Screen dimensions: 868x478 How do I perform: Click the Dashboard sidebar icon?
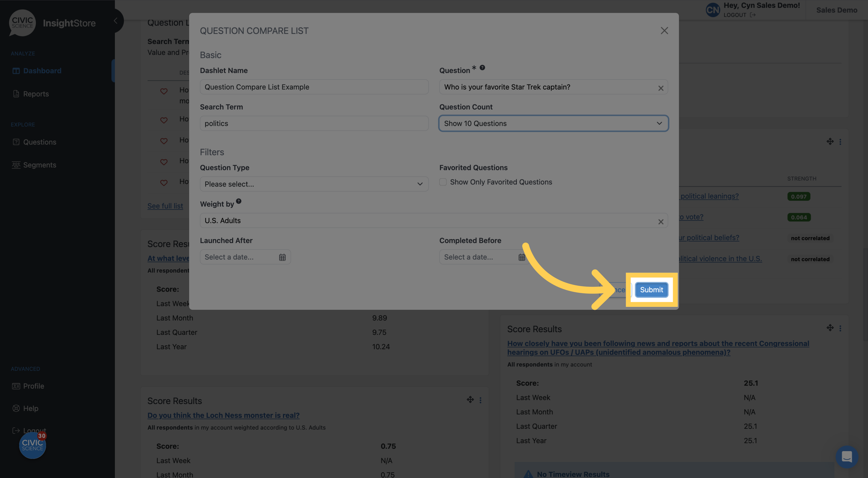click(x=16, y=71)
